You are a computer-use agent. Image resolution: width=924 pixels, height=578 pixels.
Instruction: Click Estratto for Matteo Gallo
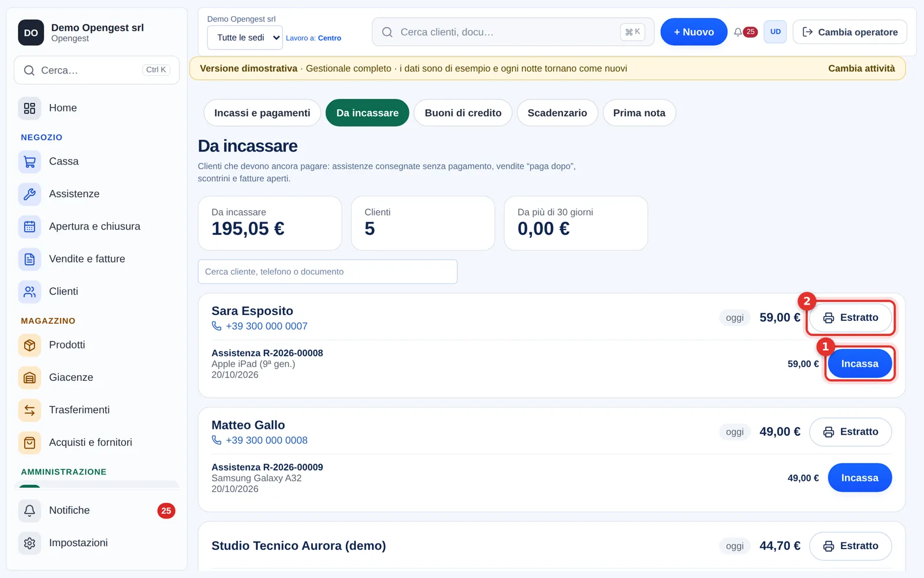coord(851,432)
